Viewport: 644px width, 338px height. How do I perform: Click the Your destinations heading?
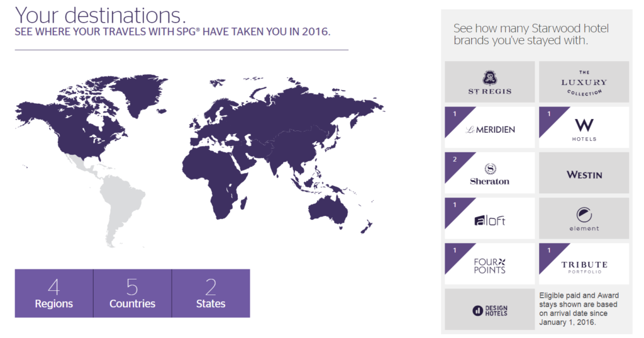[x=101, y=16]
